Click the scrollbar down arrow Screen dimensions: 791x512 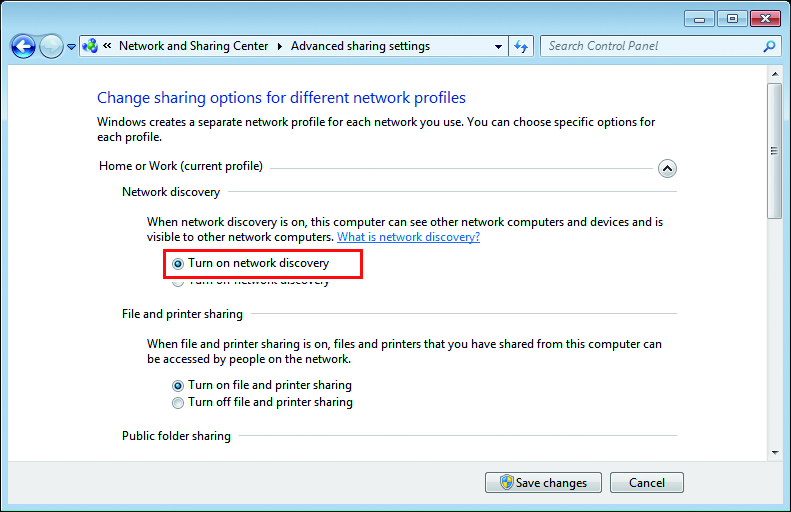tap(775, 452)
